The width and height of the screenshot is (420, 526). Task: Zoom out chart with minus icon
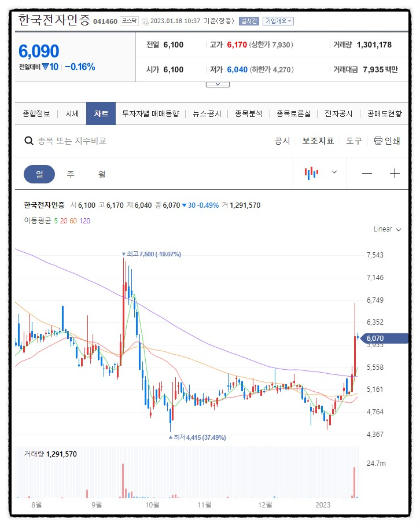367,174
